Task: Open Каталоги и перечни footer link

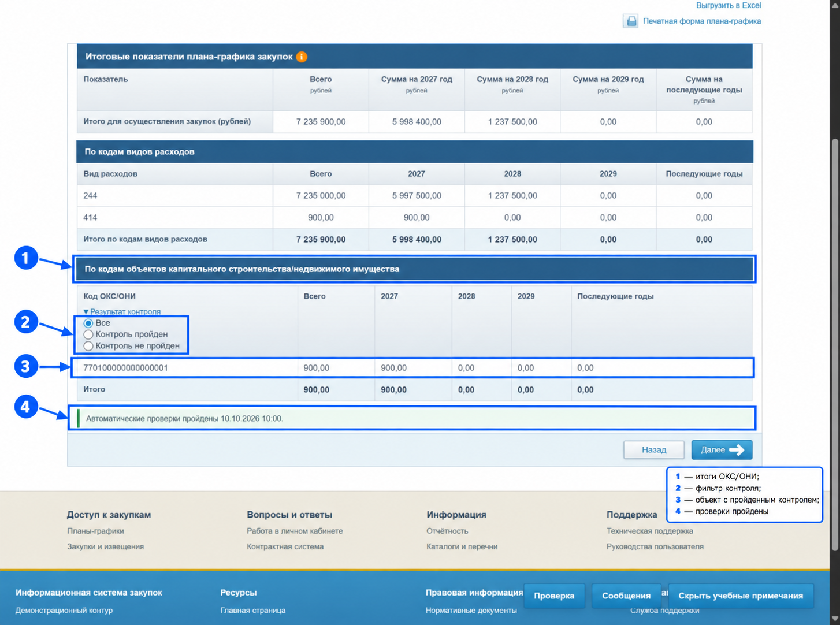Action: 462,546
